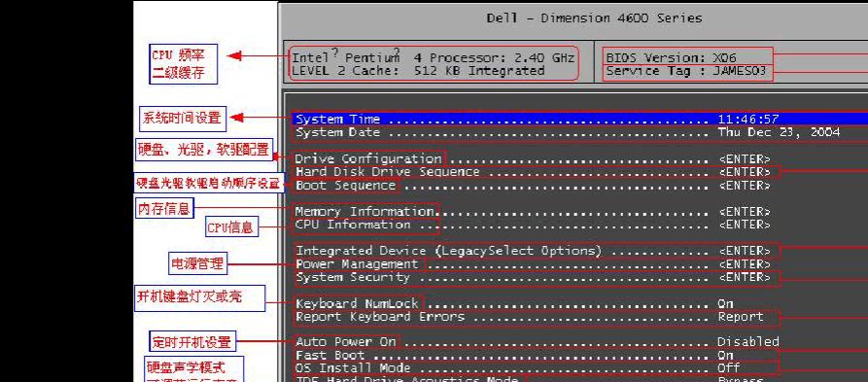Screen dimensions: 868x382
Task: Toggle Keyboard NumLock On value
Action: tap(726, 303)
